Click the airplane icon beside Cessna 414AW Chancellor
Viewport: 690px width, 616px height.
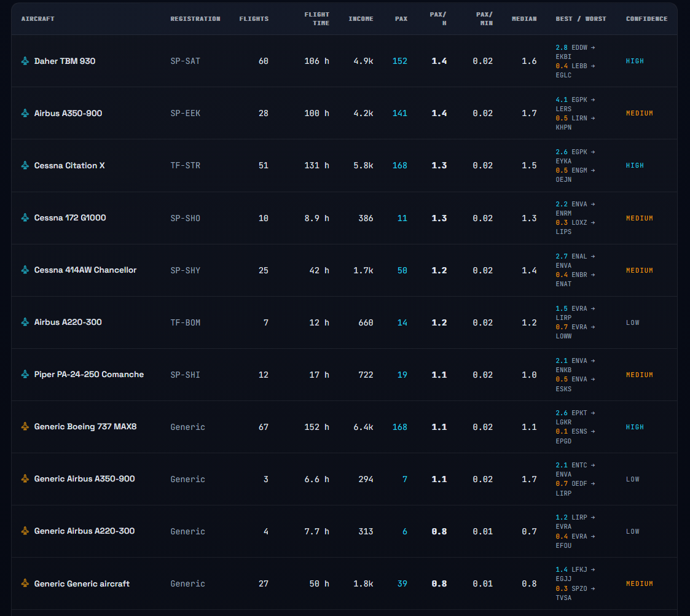pyautogui.click(x=25, y=270)
